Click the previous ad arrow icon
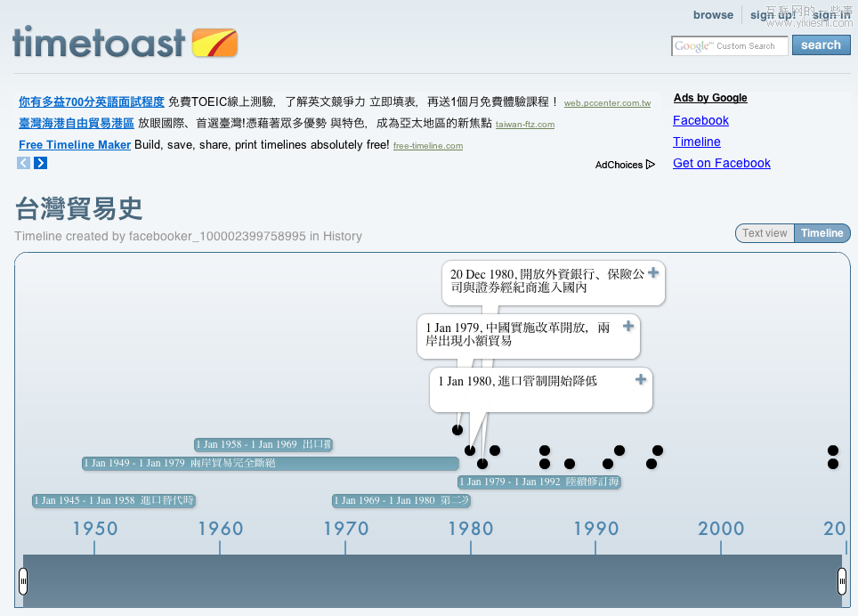858x616 pixels. (x=24, y=163)
